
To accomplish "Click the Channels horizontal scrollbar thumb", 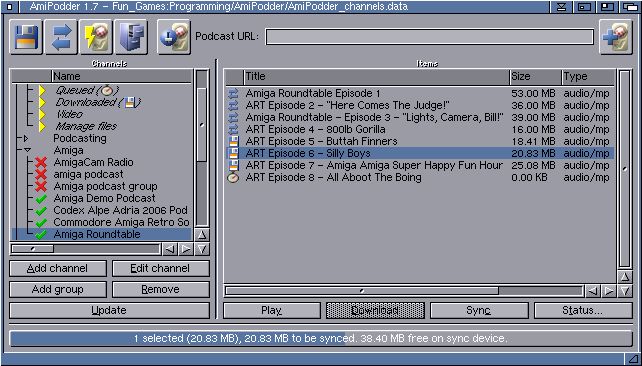I will coord(33,249).
